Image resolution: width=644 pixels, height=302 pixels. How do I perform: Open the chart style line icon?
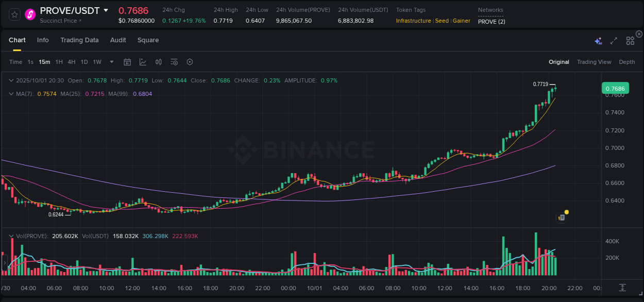pyautogui.click(x=143, y=62)
